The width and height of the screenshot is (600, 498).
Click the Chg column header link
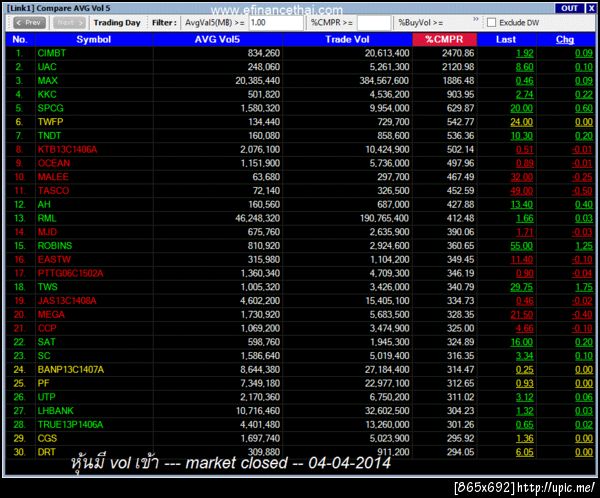(x=565, y=40)
